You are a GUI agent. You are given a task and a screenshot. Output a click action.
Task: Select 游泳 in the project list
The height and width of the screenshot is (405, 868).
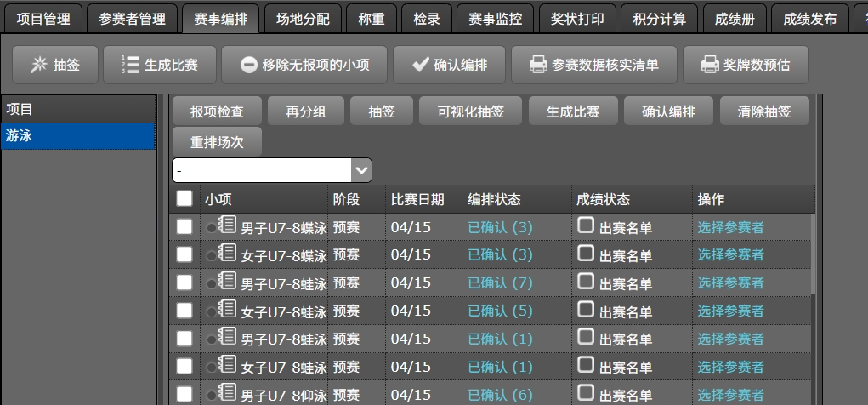(x=78, y=136)
